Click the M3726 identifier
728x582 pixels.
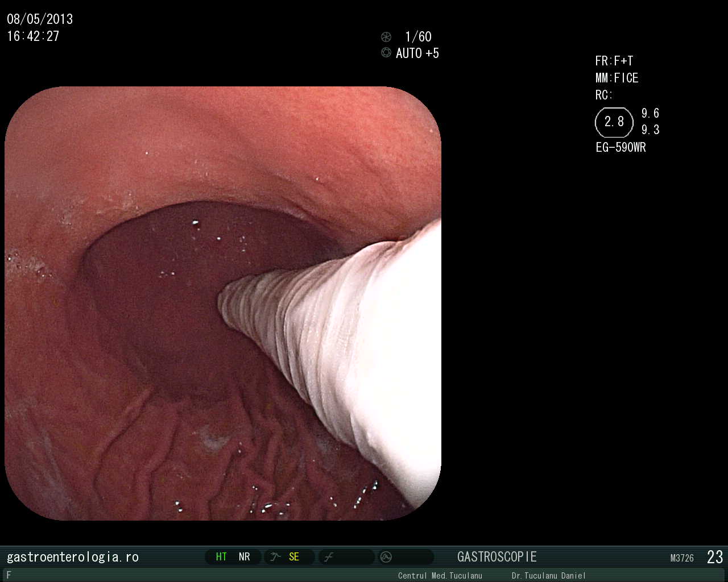[682, 558]
